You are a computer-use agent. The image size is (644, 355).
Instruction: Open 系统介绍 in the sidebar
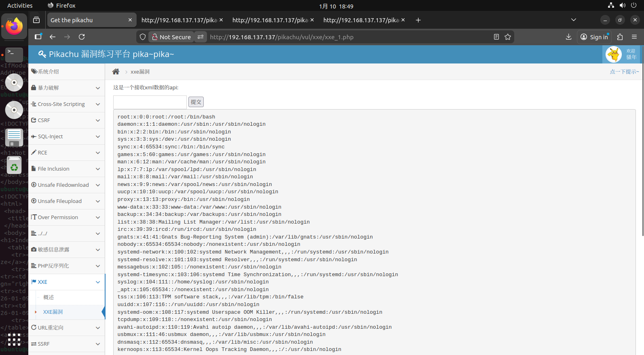[67, 72]
